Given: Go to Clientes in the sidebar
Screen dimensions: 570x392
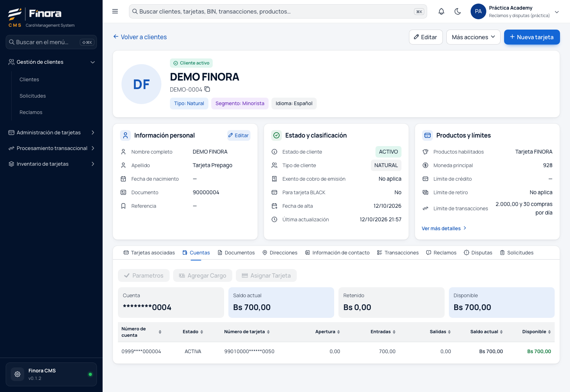Looking at the screenshot, I should click(x=29, y=79).
